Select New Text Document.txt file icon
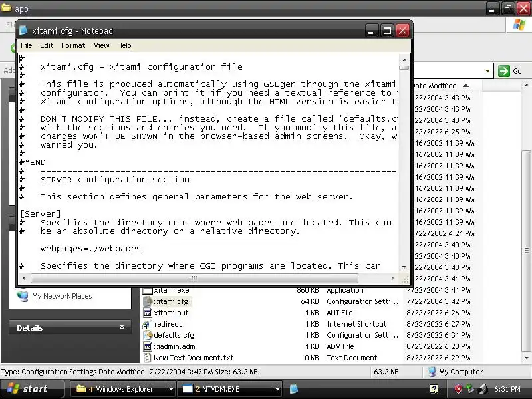Screen dimensions: 532x399 pos(147,358)
